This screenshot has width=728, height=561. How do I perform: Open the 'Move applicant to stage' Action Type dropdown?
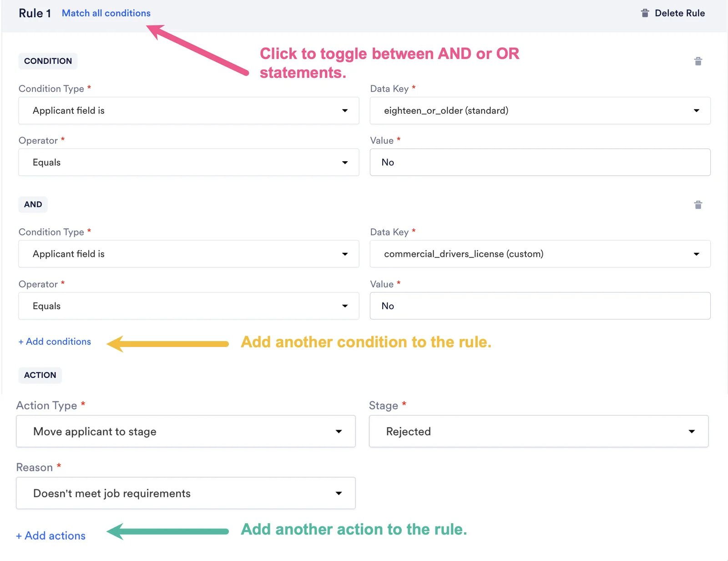click(186, 431)
